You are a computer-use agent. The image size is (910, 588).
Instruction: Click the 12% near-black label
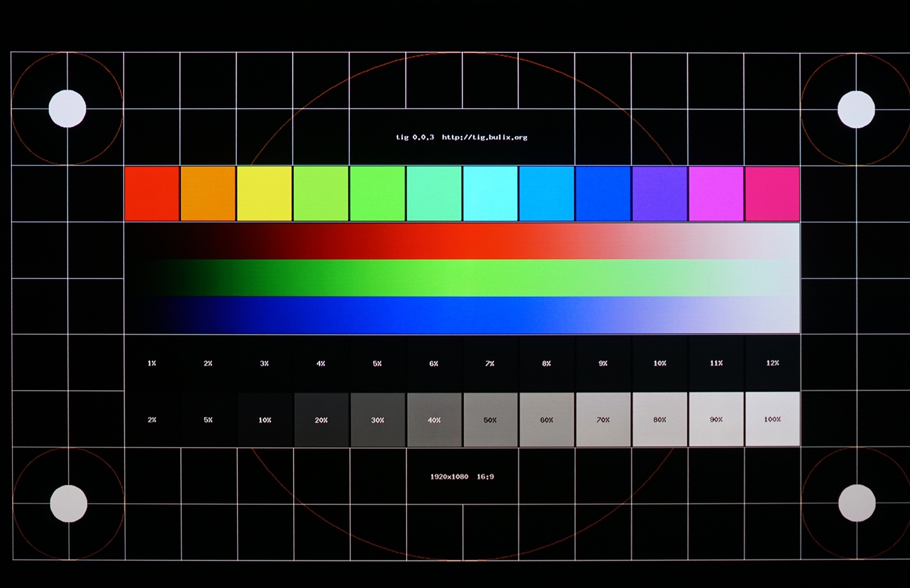(x=772, y=363)
